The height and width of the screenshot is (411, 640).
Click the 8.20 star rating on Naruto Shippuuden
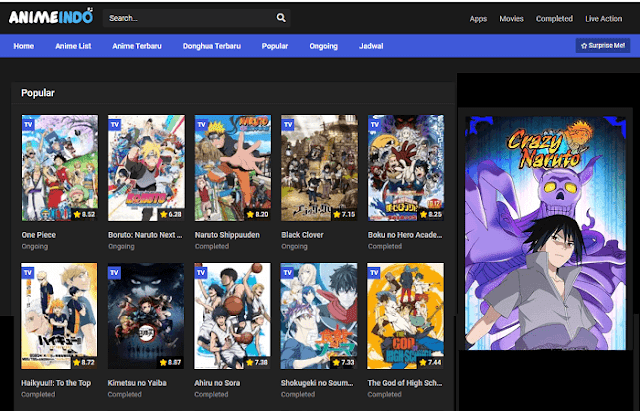pyautogui.click(x=257, y=214)
